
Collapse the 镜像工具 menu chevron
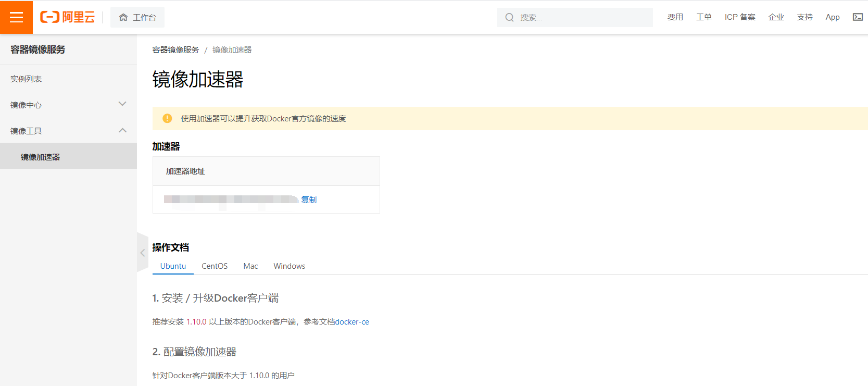122,130
